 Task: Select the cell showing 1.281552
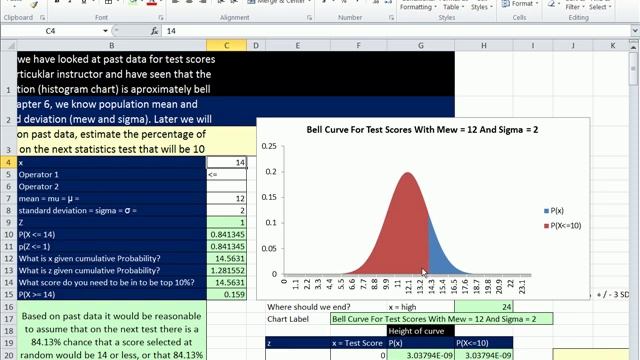point(227,270)
